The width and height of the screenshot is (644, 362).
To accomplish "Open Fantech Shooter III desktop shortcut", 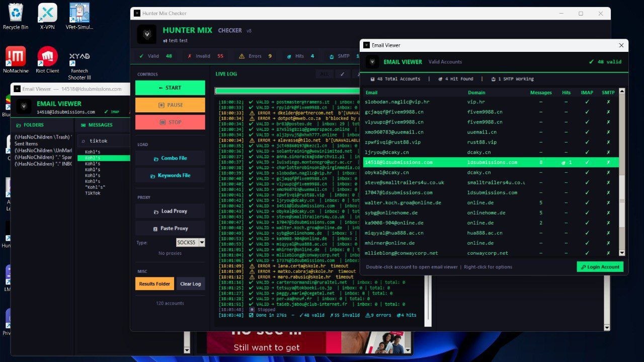I will click(x=79, y=65).
